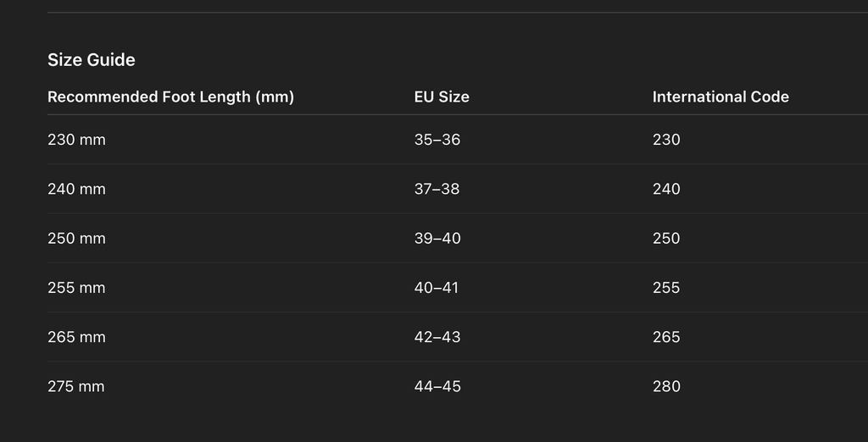Click EU size 44–45 cell
Image resolution: width=868 pixels, height=442 pixels.
[437, 386]
